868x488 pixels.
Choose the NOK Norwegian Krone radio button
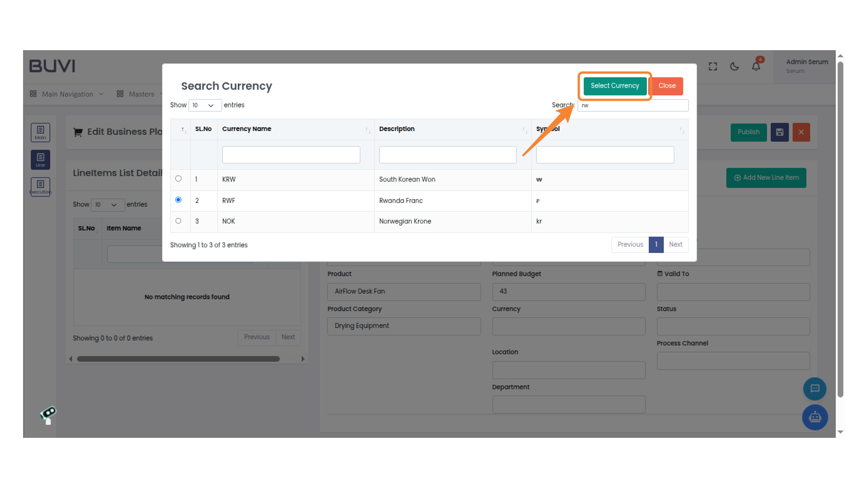179,221
